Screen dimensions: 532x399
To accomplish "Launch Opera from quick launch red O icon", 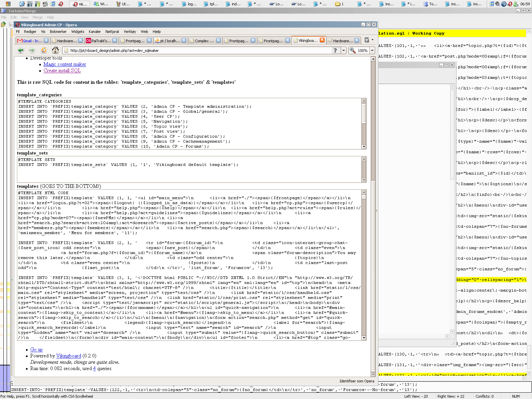I will (x=61, y=4).
